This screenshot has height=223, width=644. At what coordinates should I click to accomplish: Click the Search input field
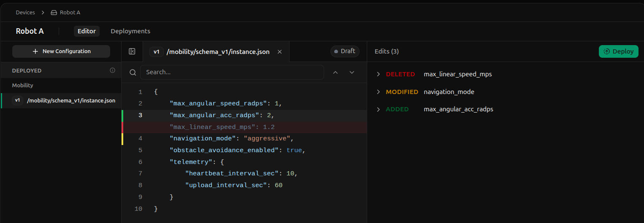232,73
